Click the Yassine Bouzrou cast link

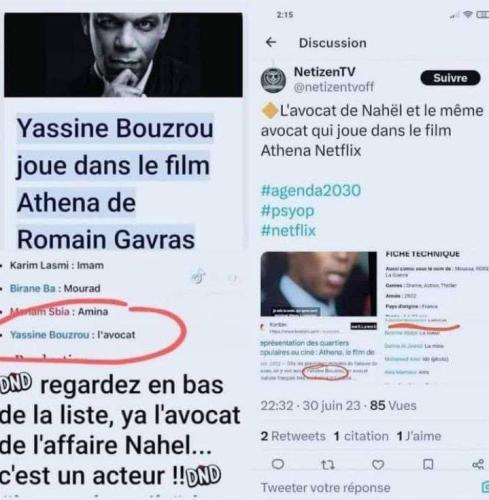pyautogui.click(x=50, y=335)
